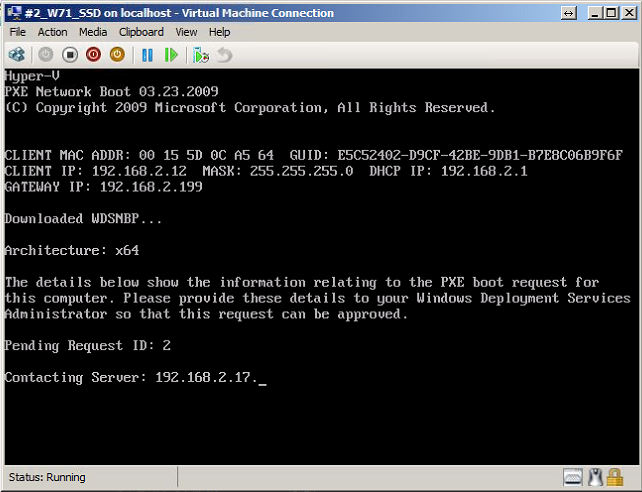Click 'PXE Network Boot 03.23.2009' line

[x=111, y=91]
